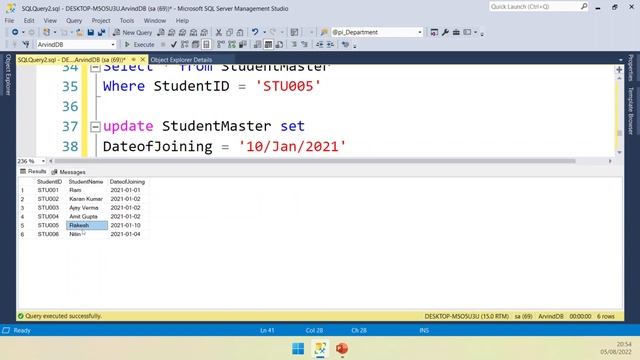Click the editor horizontal scrollbar

point(314,161)
